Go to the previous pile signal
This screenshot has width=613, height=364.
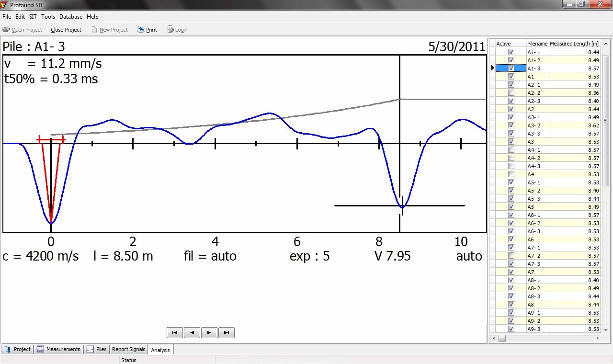(x=192, y=332)
